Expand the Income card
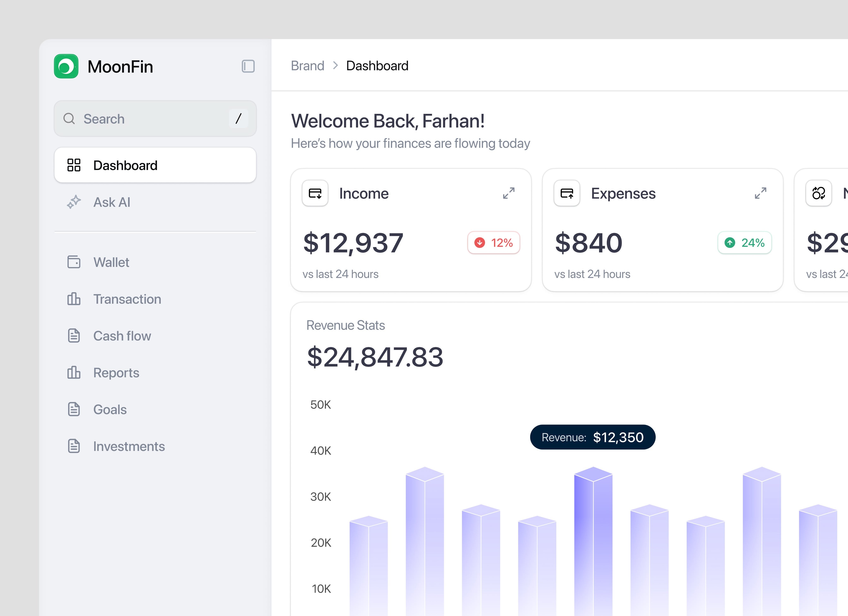The image size is (848, 616). click(508, 193)
